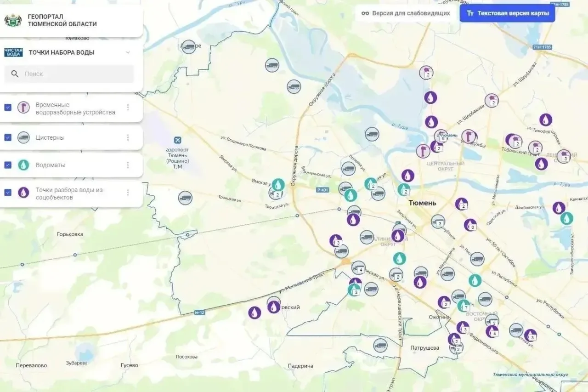Click the Тюмень city label on the map
The height and width of the screenshot is (392, 588).
coord(423,203)
